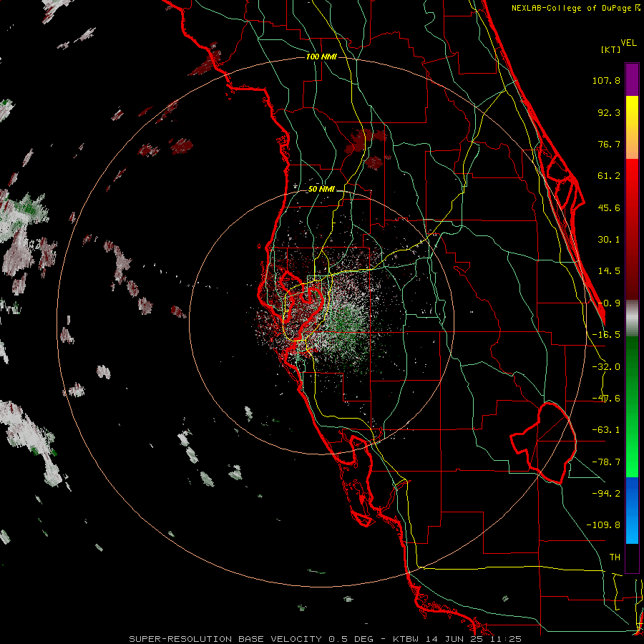Image resolution: width=644 pixels, height=644 pixels.
Task: Click the [KT] units label
Action: pyautogui.click(x=610, y=49)
